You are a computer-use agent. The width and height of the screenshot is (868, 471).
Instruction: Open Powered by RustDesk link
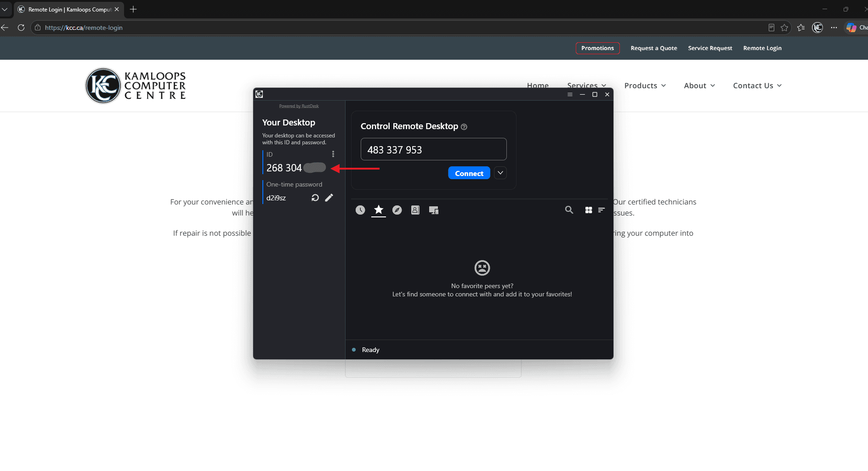299,106
